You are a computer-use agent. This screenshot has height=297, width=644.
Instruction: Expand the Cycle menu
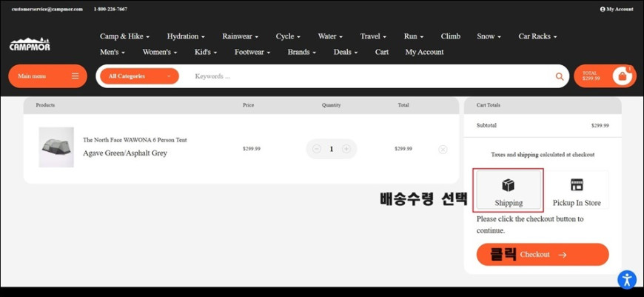(x=289, y=36)
